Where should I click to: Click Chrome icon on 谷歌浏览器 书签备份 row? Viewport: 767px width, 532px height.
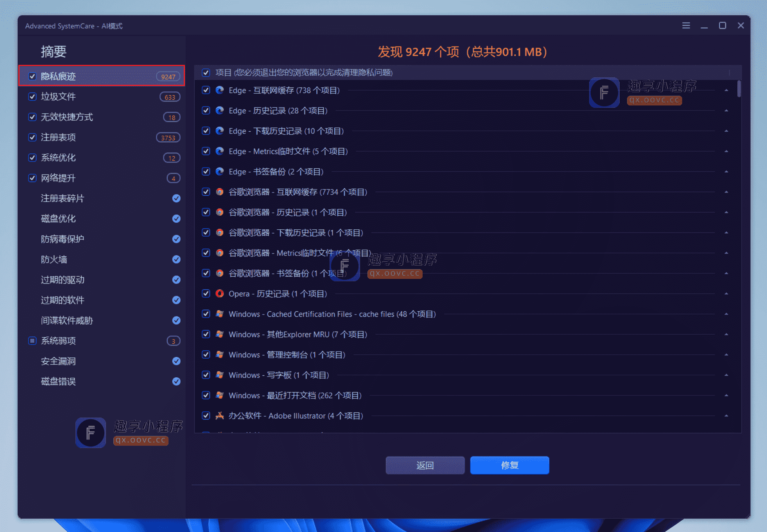(x=220, y=273)
